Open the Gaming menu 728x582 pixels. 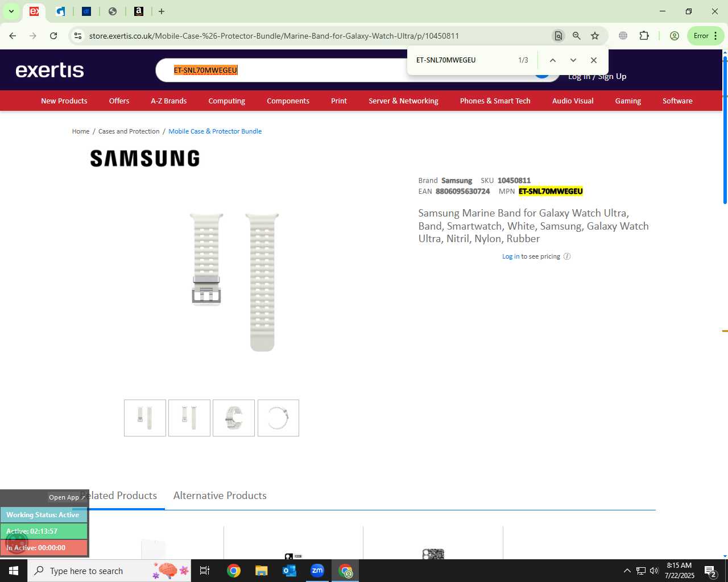click(x=628, y=101)
